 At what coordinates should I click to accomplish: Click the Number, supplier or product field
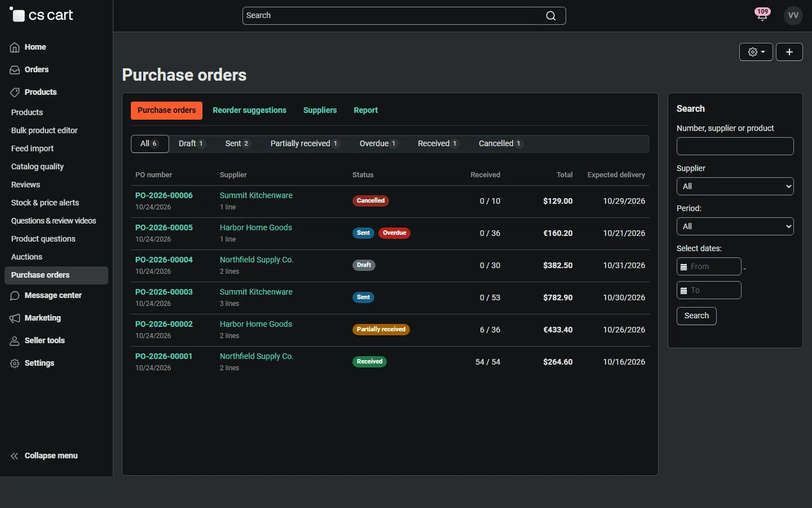(x=735, y=146)
